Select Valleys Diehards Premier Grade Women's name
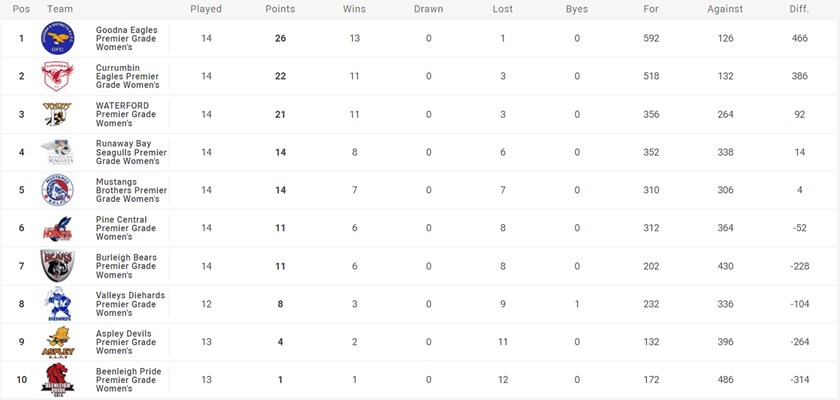This screenshot has width=840, height=400. tap(130, 304)
